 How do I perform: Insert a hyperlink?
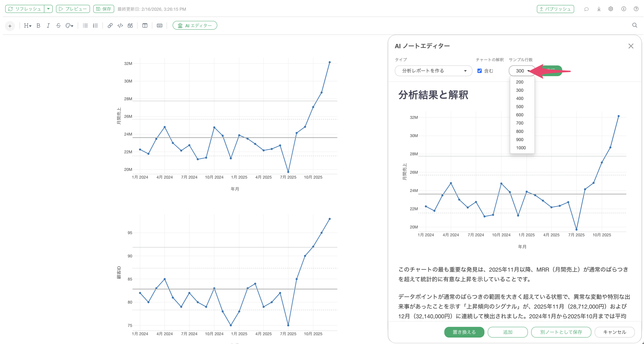pos(110,25)
